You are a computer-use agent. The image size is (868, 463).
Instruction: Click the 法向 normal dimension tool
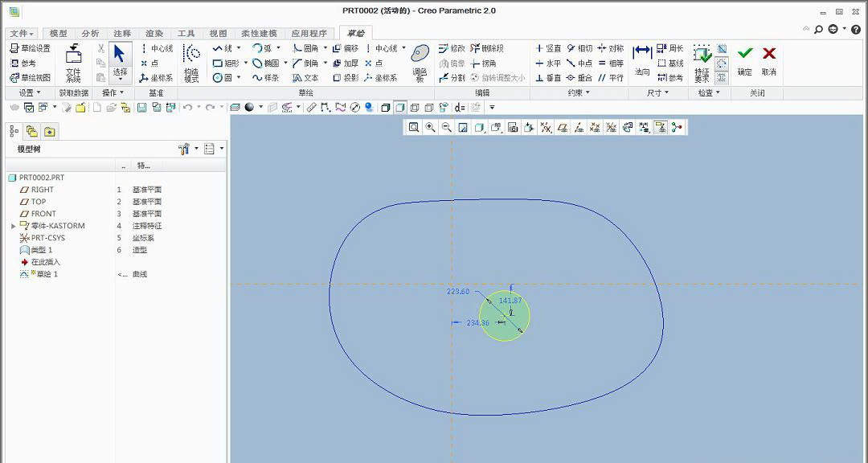pyautogui.click(x=641, y=59)
